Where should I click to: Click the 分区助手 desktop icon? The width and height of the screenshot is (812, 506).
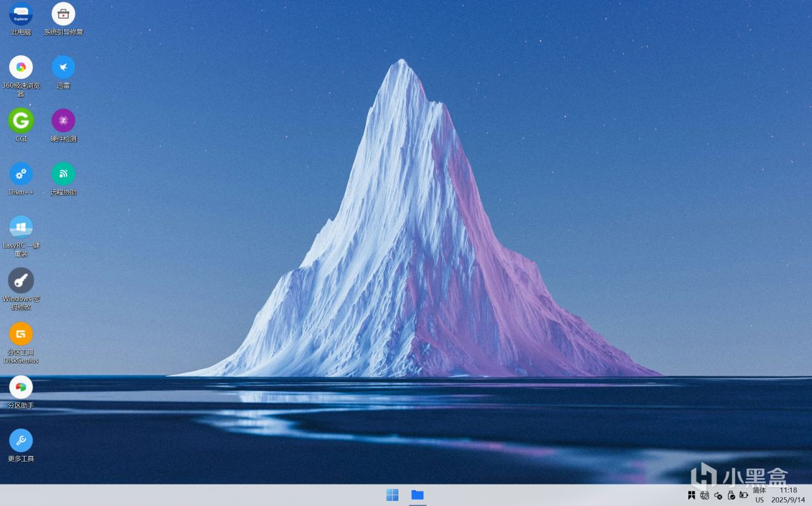[21, 392]
